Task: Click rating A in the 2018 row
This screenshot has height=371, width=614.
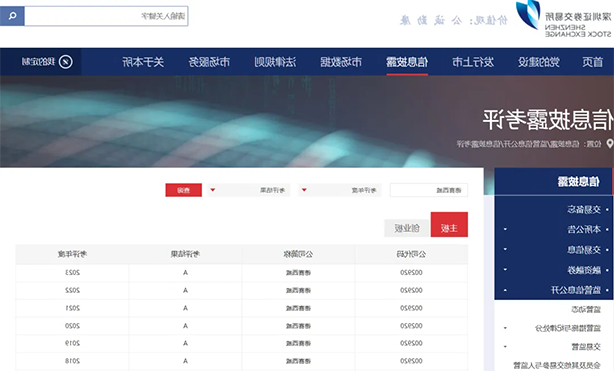Action: (x=185, y=361)
